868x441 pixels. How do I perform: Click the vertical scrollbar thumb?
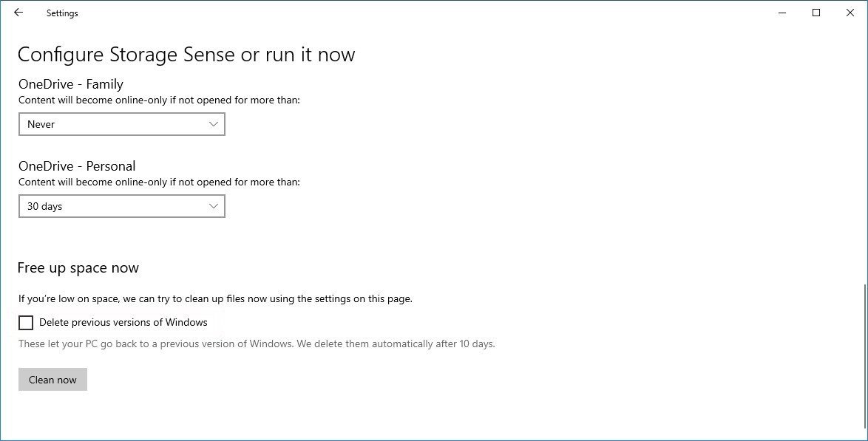(864, 355)
